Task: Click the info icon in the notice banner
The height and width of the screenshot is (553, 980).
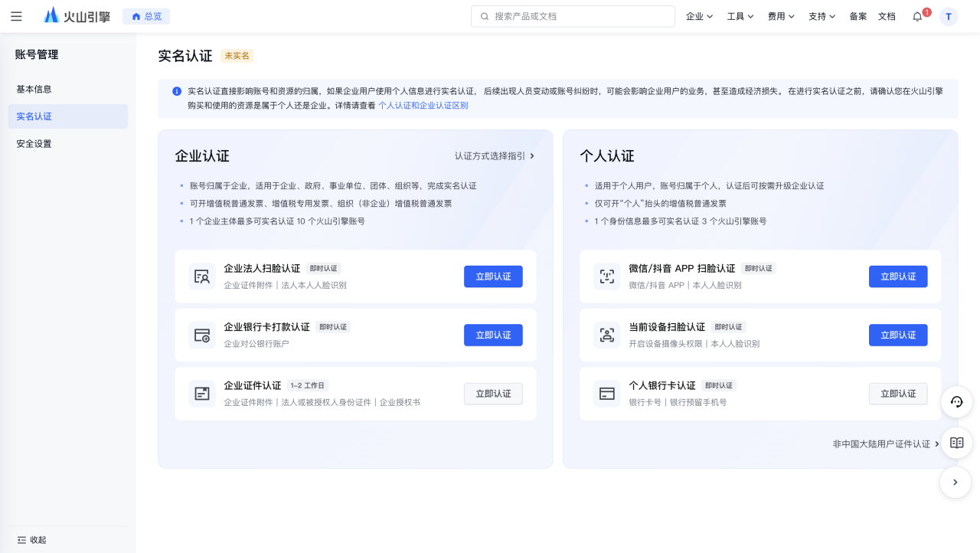Action: pos(177,91)
